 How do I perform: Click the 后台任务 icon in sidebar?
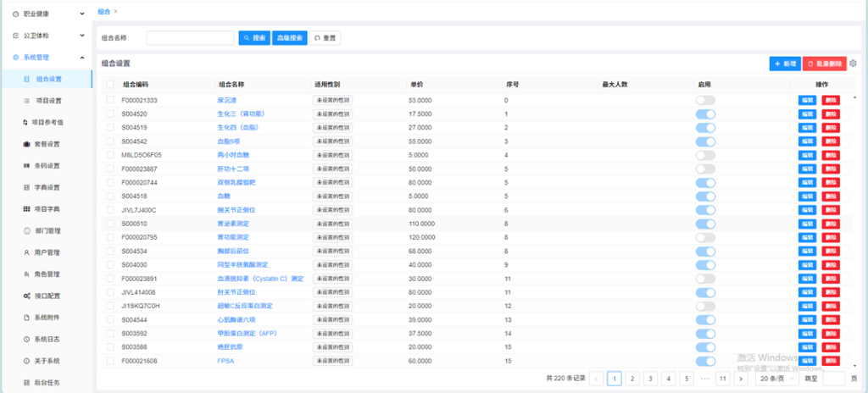(26, 383)
